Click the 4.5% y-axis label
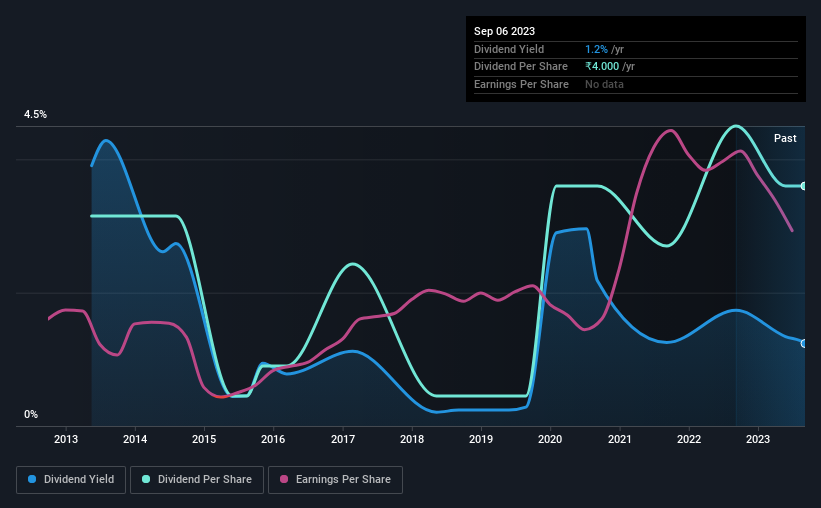 [35, 115]
